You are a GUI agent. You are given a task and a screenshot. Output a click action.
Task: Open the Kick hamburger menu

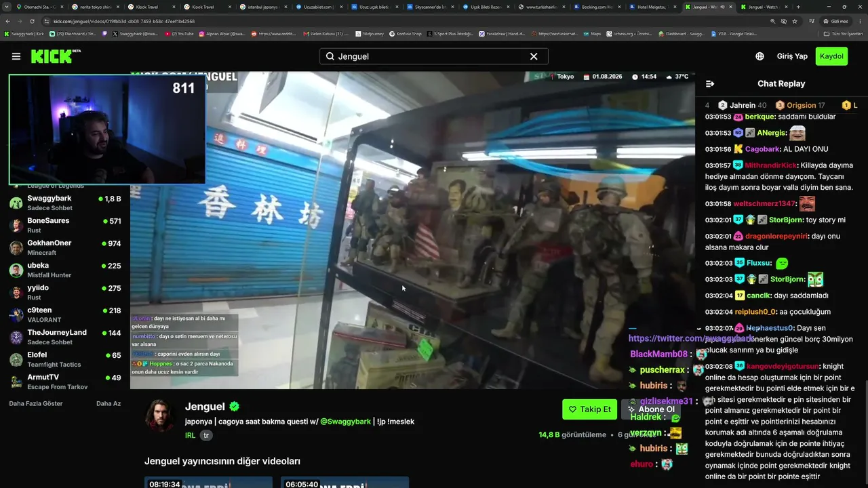point(16,56)
